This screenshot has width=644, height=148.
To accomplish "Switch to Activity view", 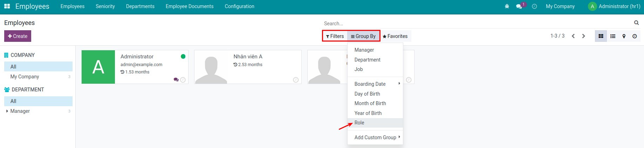I will pyautogui.click(x=635, y=36).
